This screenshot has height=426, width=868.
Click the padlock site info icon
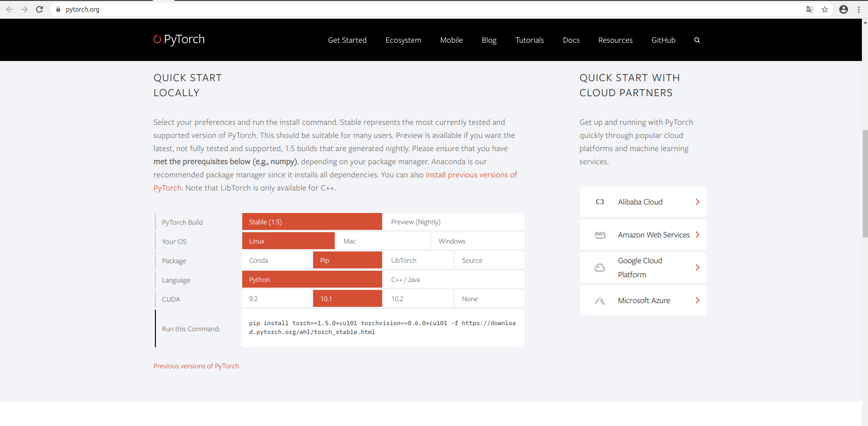[58, 9]
